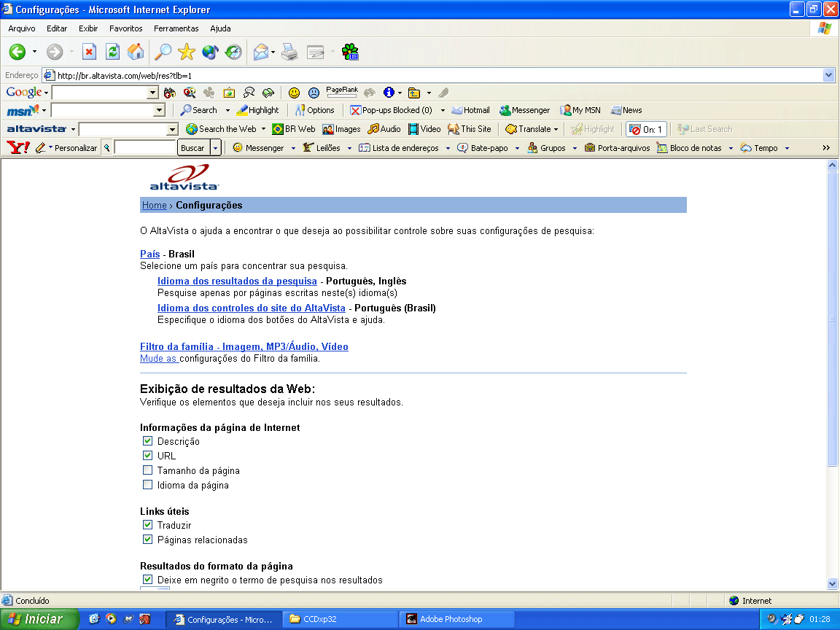Show more Yahoo toolbar items chevron

826,148
